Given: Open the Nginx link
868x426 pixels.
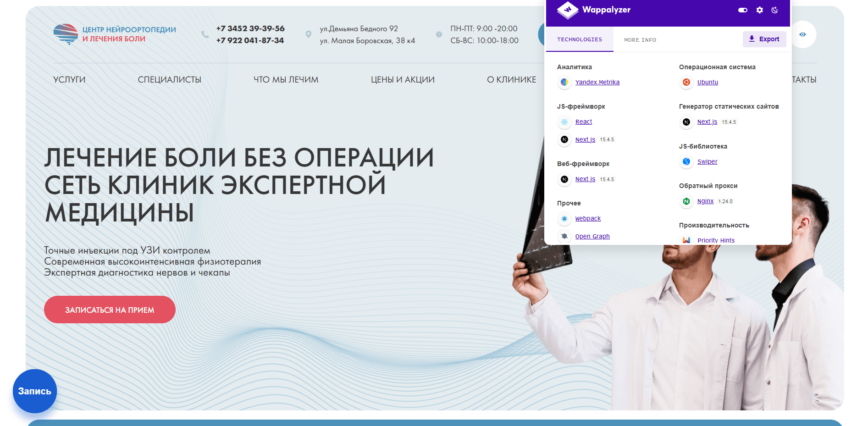Looking at the screenshot, I should coord(705,201).
